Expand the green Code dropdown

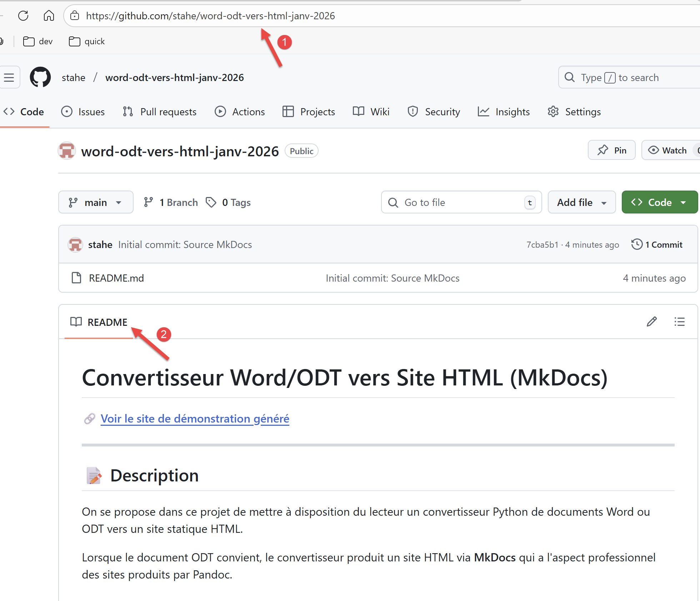(659, 202)
